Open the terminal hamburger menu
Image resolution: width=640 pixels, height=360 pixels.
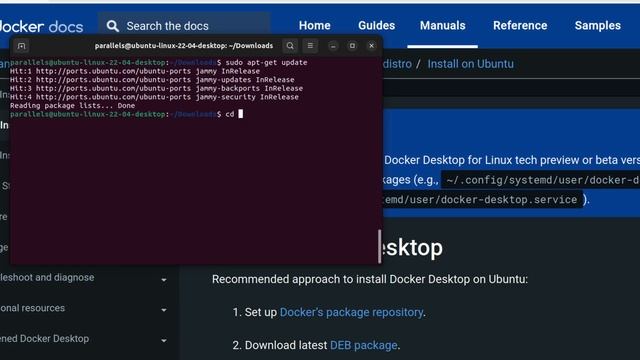click(310, 46)
